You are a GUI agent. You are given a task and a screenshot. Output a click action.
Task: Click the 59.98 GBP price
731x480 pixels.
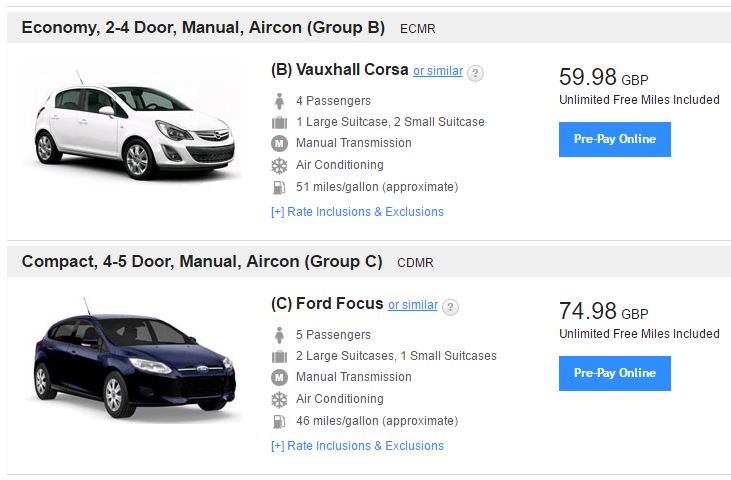pyautogui.click(x=604, y=77)
